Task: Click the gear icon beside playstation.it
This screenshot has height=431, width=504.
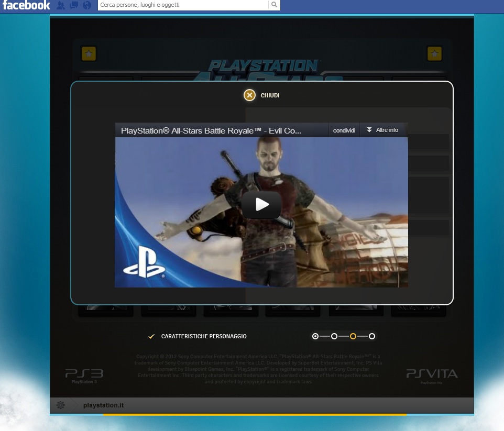Action: 61,405
